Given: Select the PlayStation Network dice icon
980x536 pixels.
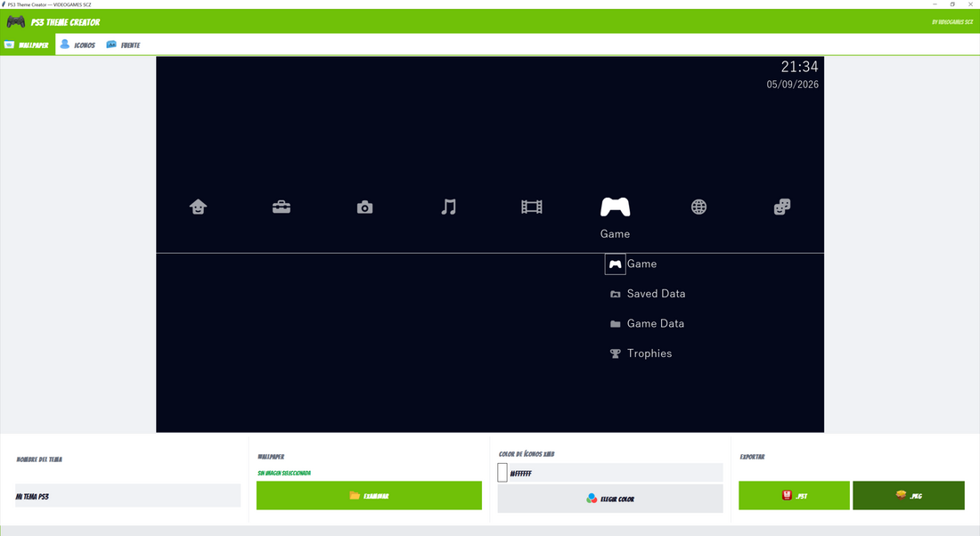Looking at the screenshot, I should point(782,207).
